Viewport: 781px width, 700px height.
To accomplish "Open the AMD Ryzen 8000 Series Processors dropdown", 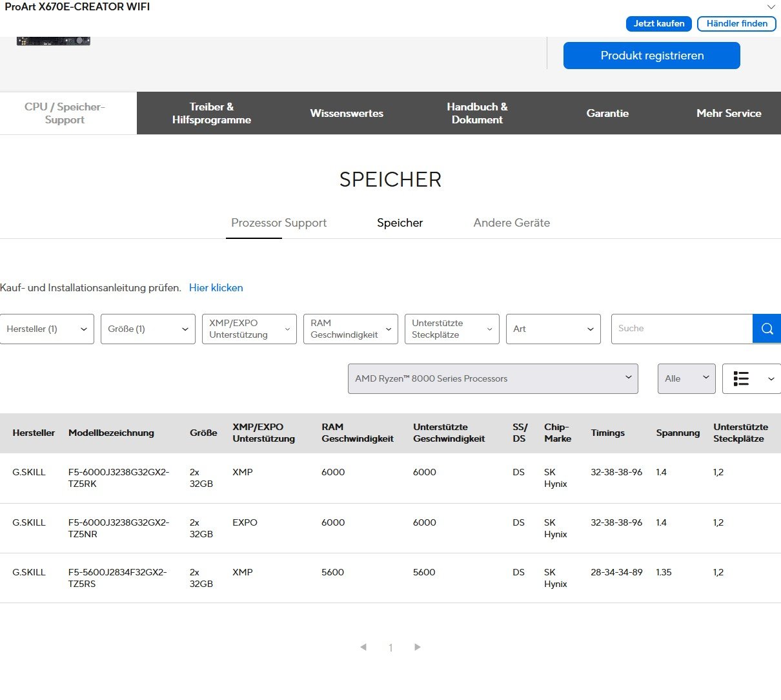I will pos(492,378).
